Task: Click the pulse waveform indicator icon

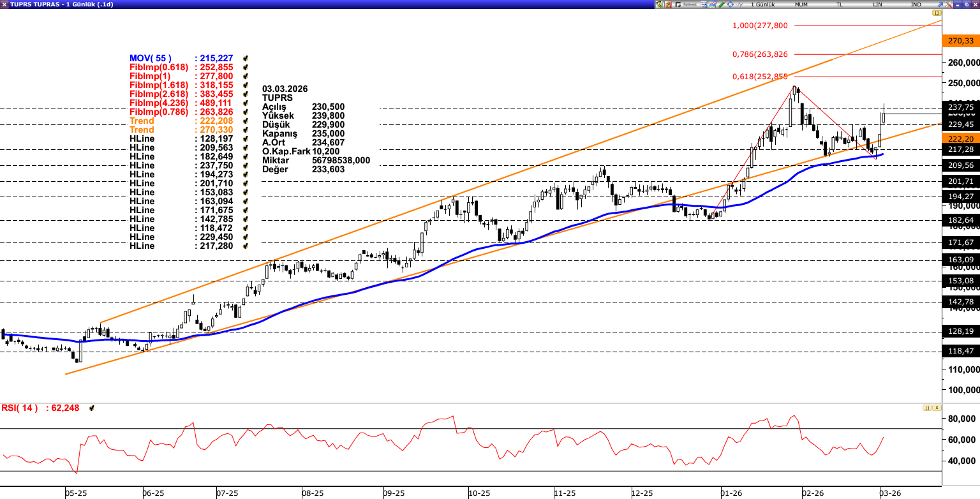Action: click(x=739, y=4)
